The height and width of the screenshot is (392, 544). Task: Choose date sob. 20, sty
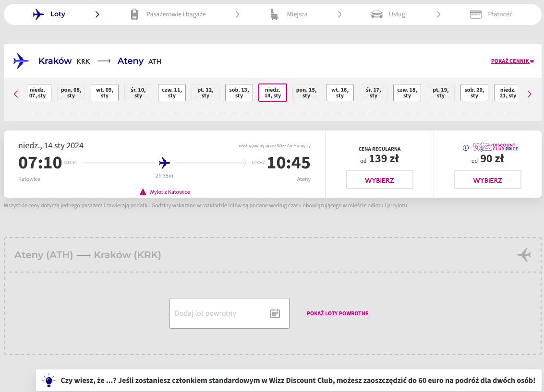pos(474,93)
